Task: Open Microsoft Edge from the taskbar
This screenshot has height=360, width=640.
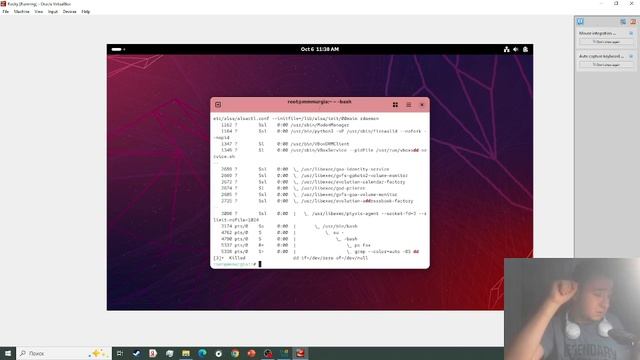Action: tap(202, 353)
